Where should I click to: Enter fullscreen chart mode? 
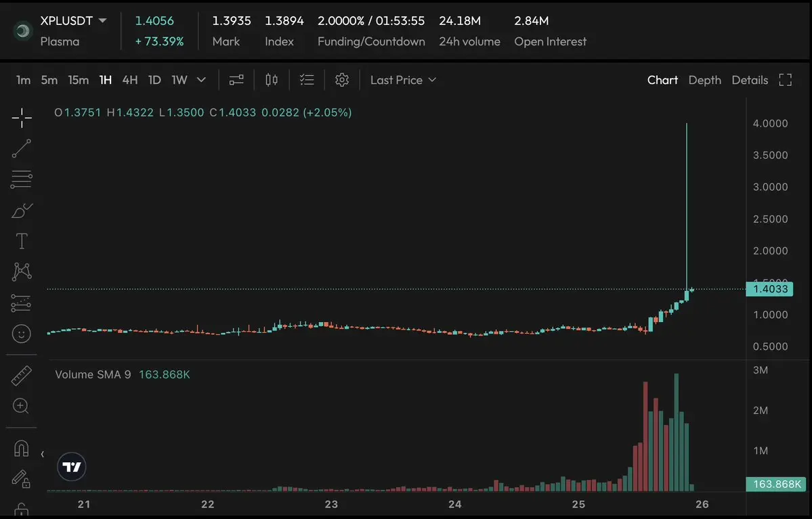(785, 80)
